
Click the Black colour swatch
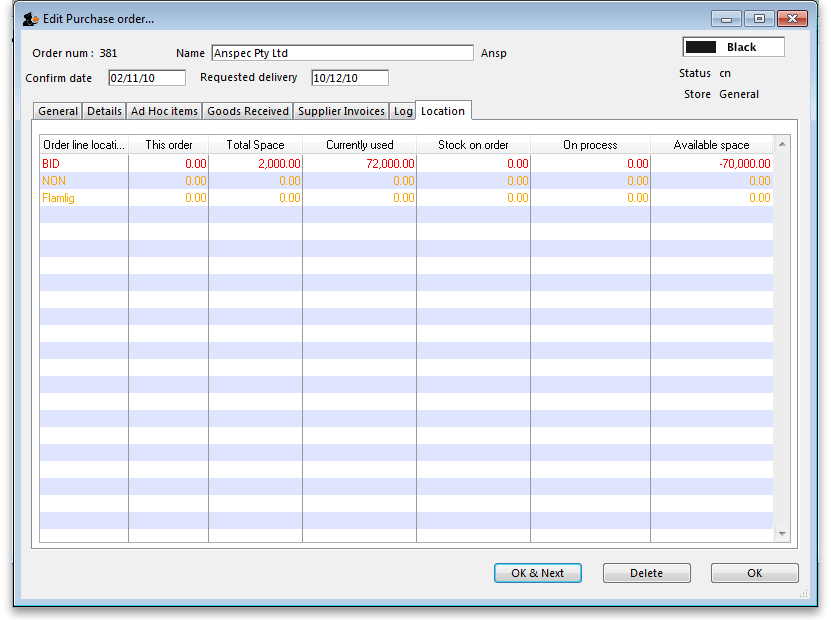coord(733,47)
